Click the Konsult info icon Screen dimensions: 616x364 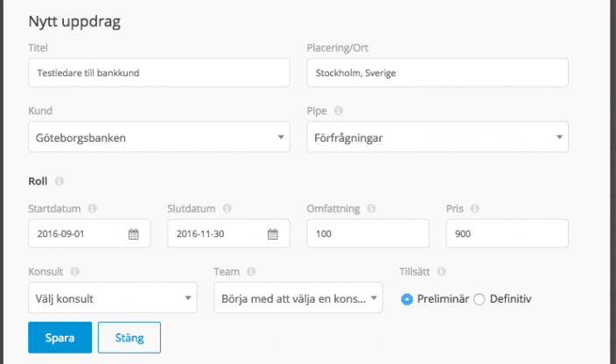point(73,272)
